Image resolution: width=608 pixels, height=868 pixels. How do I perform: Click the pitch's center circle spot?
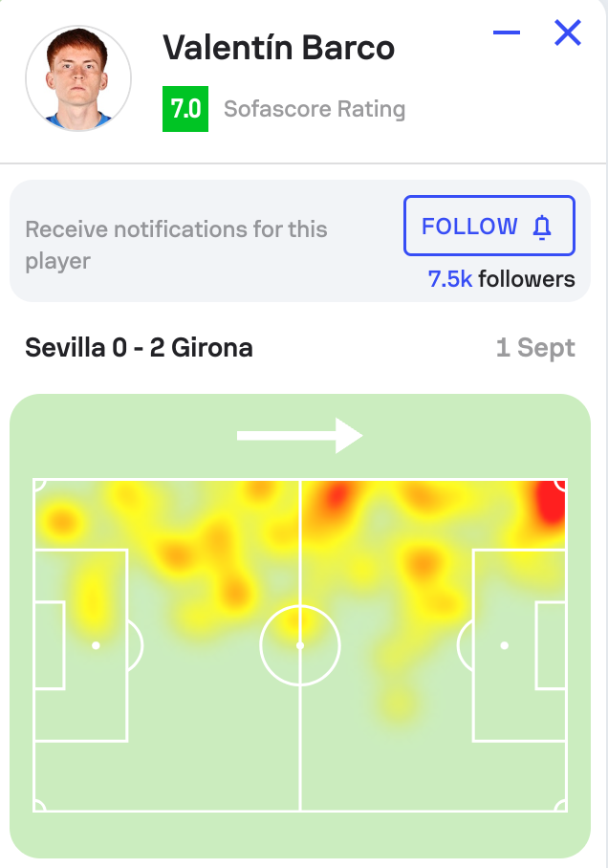[300, 646]
